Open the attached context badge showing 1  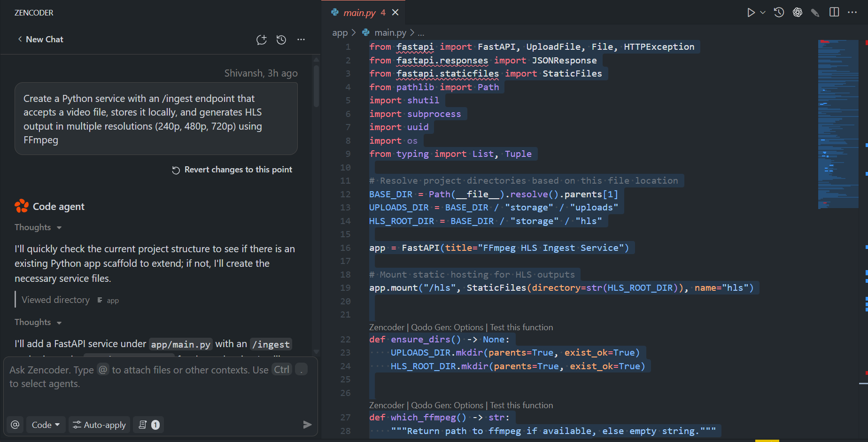(x=148, y=425)
